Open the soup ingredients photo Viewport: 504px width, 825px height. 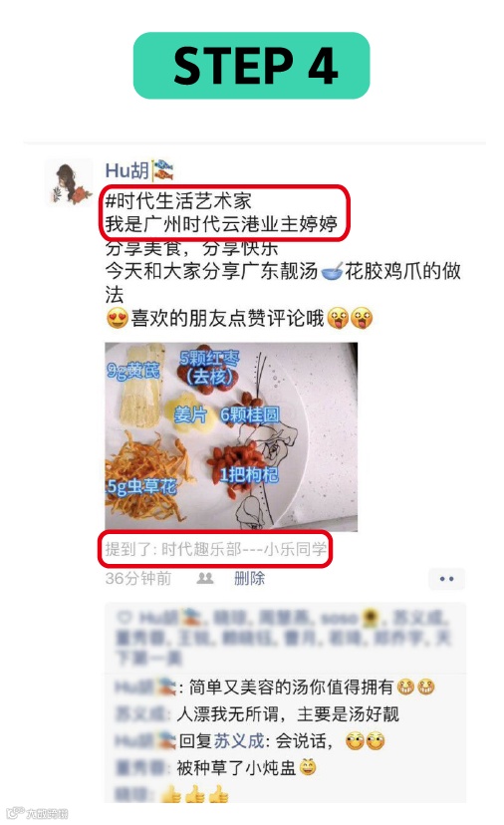231,436
